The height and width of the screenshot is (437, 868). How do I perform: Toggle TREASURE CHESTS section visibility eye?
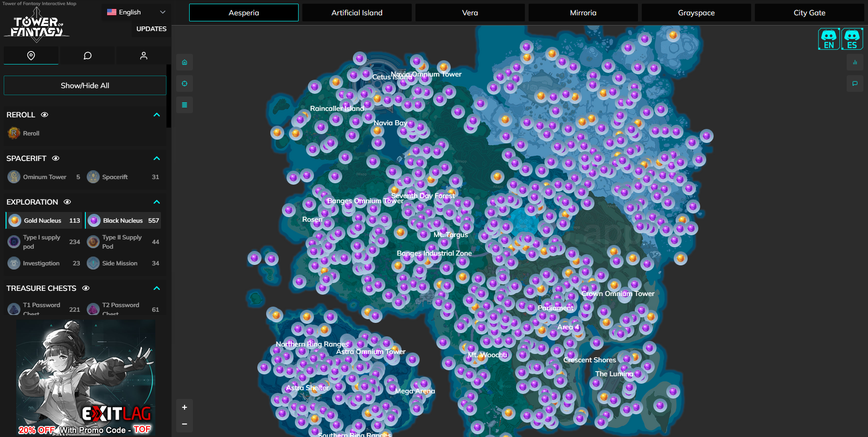tap(86, 288)
